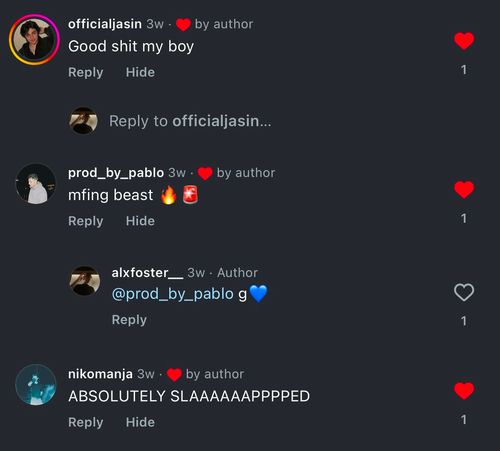Tap avatar beside Reply to officialjasin field
This screenshot has height=451, width=500.
[x=83, y=121]
